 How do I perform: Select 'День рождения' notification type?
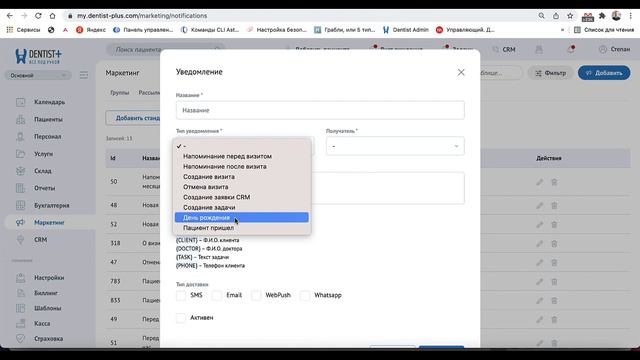click(x=242, y=218)
